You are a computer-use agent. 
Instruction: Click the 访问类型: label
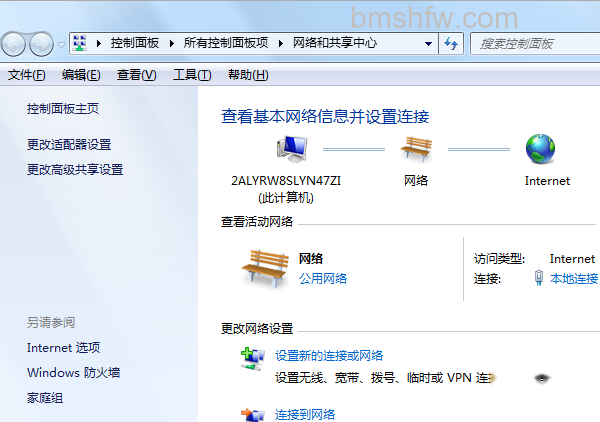click(x=499, y=259)
